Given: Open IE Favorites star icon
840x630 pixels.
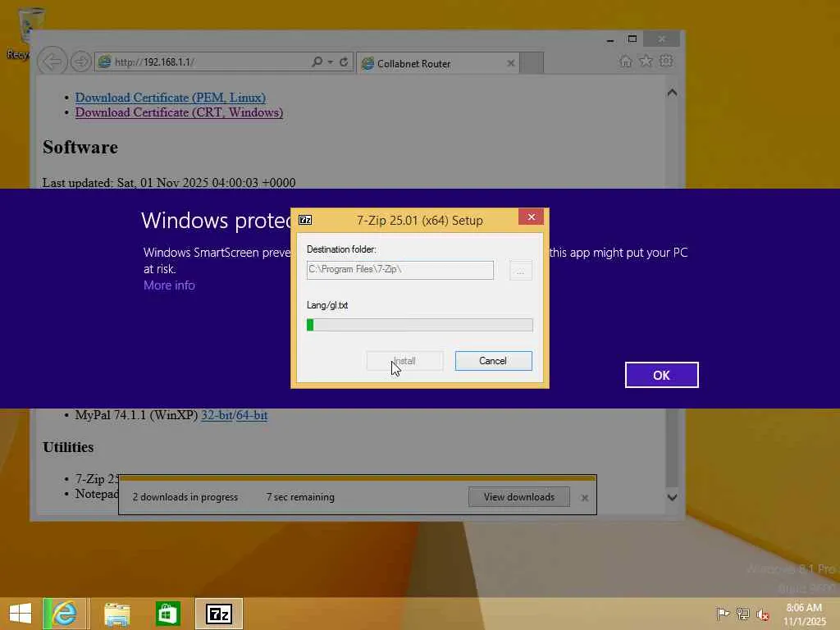Looking at the screenshot, I should click(x=646, y=61).
